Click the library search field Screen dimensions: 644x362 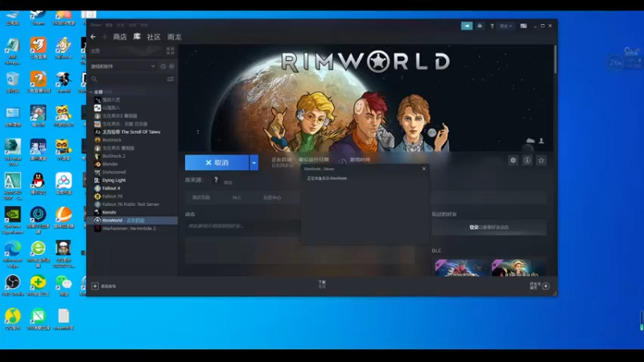click(x=127, y=79)
